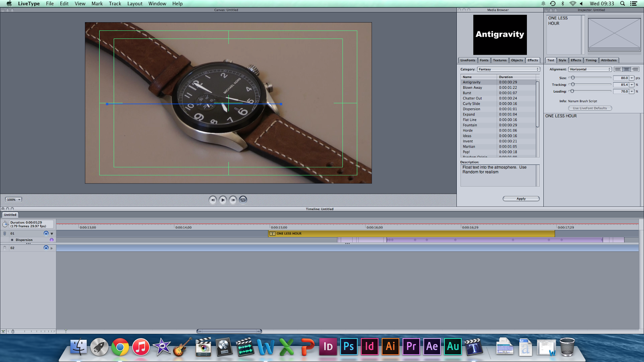This screenshot has width=644, height=362.
Task: Toggle the lock for track 02
Action: pyautogui.click(x=5, y=248)
